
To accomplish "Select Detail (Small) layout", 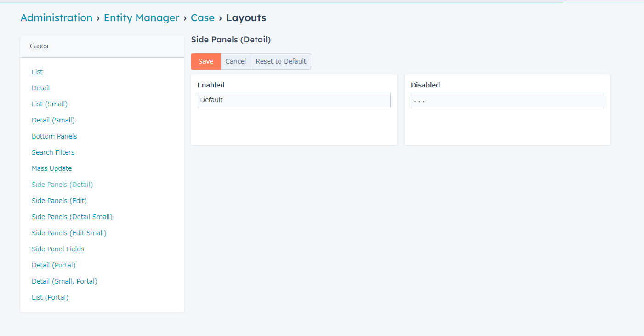I will pyautogui.click(x=53, y=120).
